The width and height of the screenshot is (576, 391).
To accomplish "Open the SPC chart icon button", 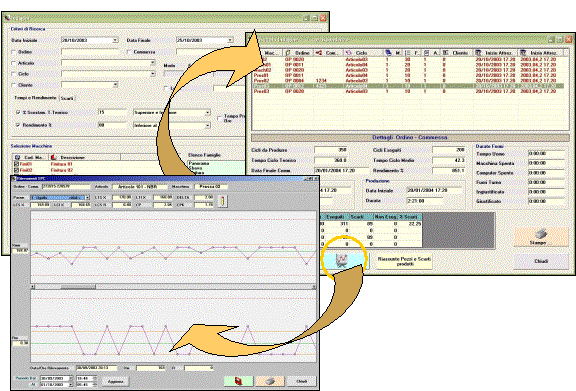I will click(345, 261).
